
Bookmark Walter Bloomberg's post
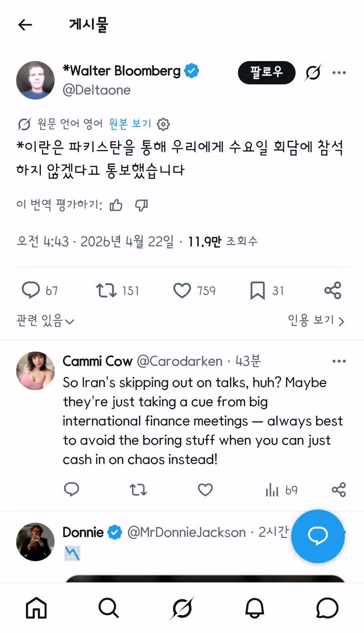[256, 290]
